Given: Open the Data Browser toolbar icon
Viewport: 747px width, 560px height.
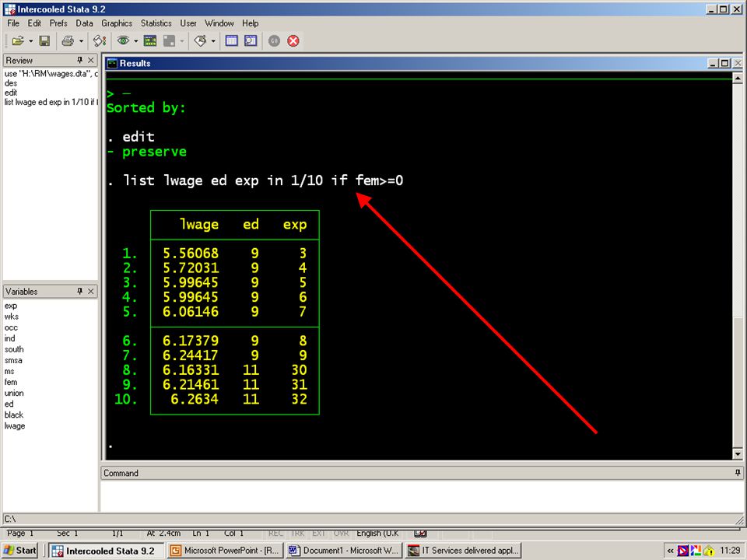Looking at the screenshot, I should click(x=251, y=41).
